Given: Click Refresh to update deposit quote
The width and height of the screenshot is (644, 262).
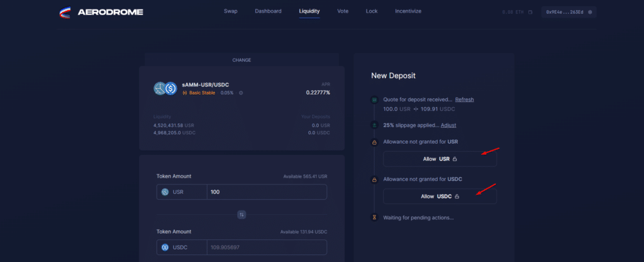Looking at the screenshot, I should point(465,100).
